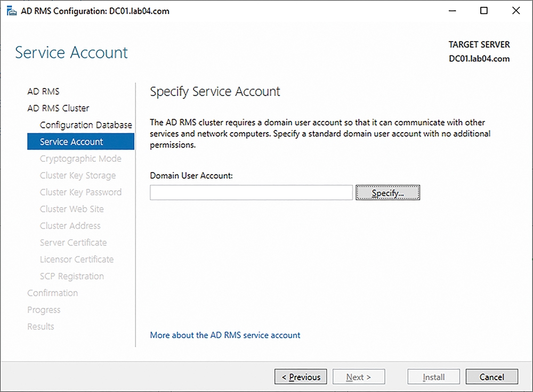The width and height of the screenshot is (533, 392).
Task: Click the Cluster Address step
Action: [x=70, y=225]
